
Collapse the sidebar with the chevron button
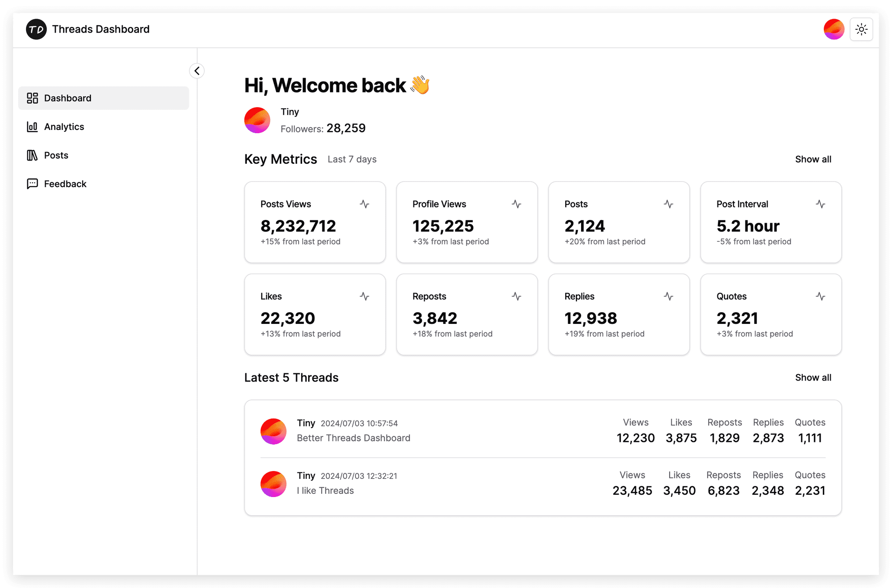point(197,71)
